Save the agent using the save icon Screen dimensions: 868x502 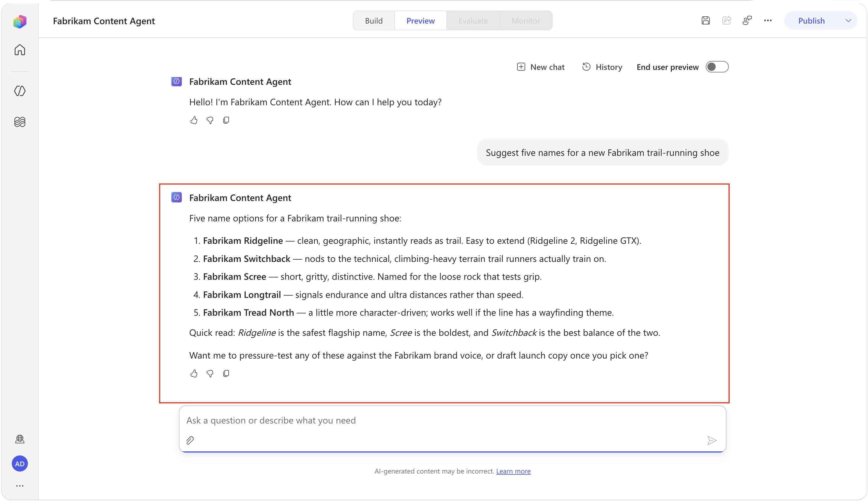(x=706, y=21)
